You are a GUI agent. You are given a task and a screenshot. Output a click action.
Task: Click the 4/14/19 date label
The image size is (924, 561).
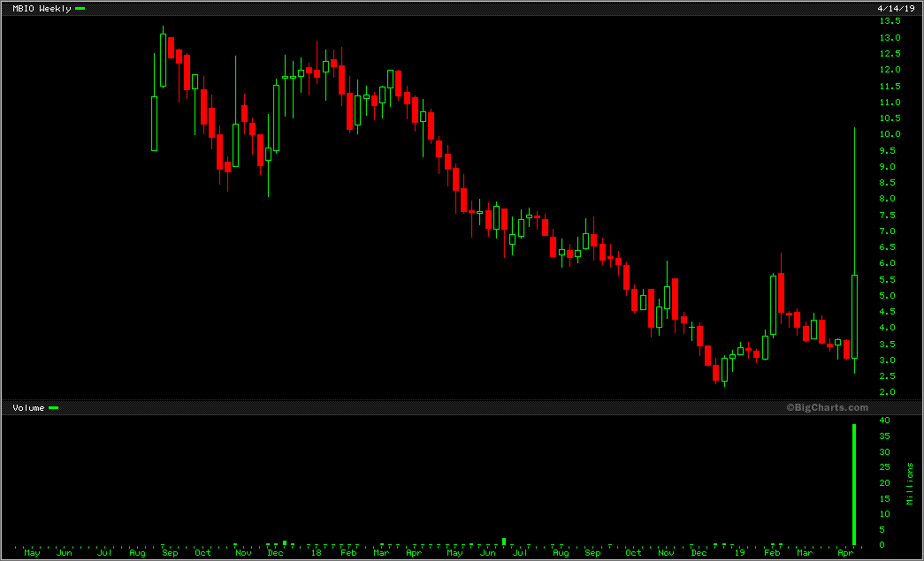[x=896, y=8]
